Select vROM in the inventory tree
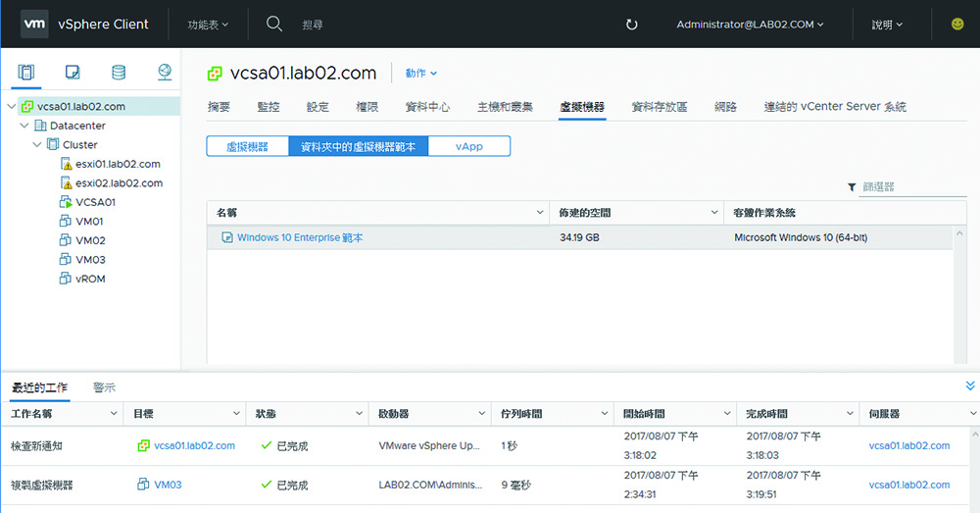This screenshot has width=980, height=513. point(90,279)
